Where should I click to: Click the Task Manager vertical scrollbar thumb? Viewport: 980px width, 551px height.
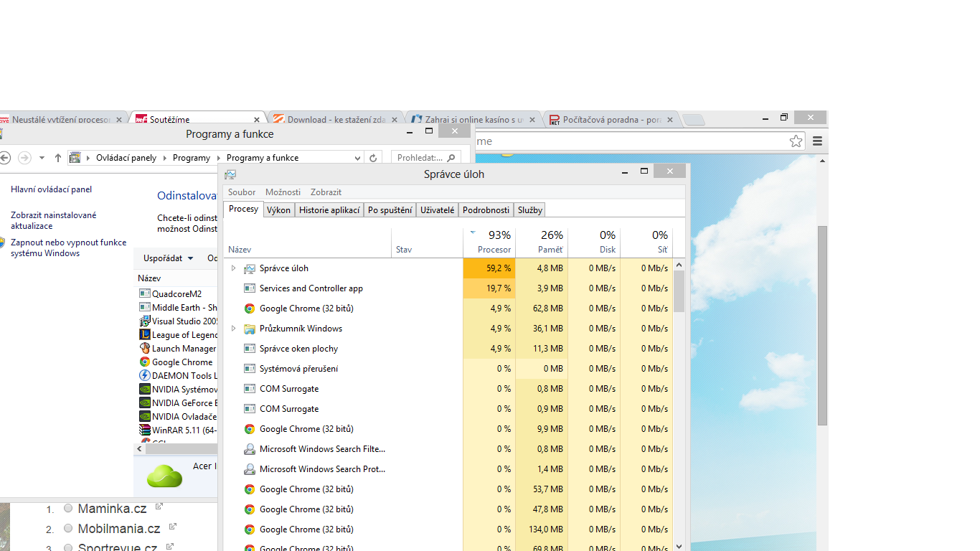(x=679, y=291)
